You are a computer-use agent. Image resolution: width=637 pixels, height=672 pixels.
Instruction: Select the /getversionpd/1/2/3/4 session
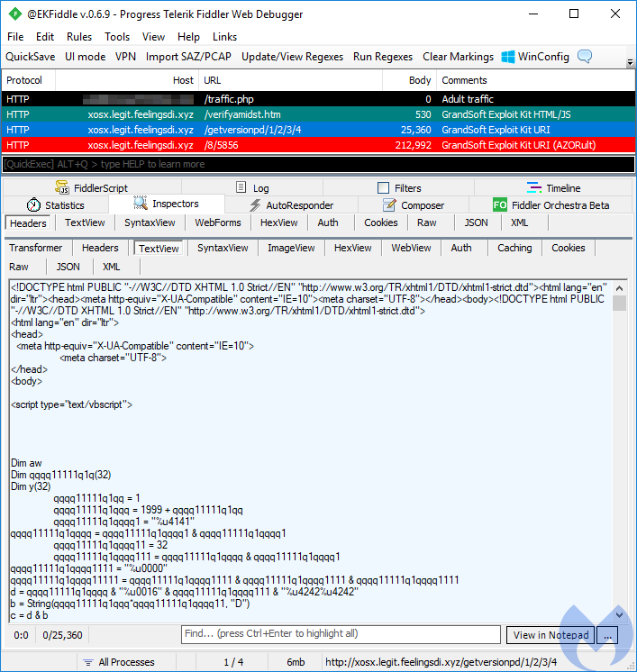point(318,130)
